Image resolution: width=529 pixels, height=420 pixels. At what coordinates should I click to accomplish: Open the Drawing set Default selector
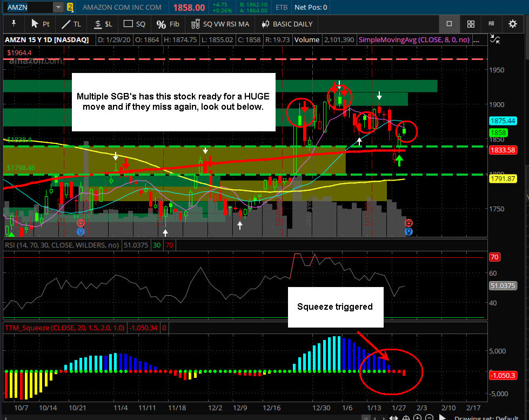pyautogui.click(x=486, y=418)
